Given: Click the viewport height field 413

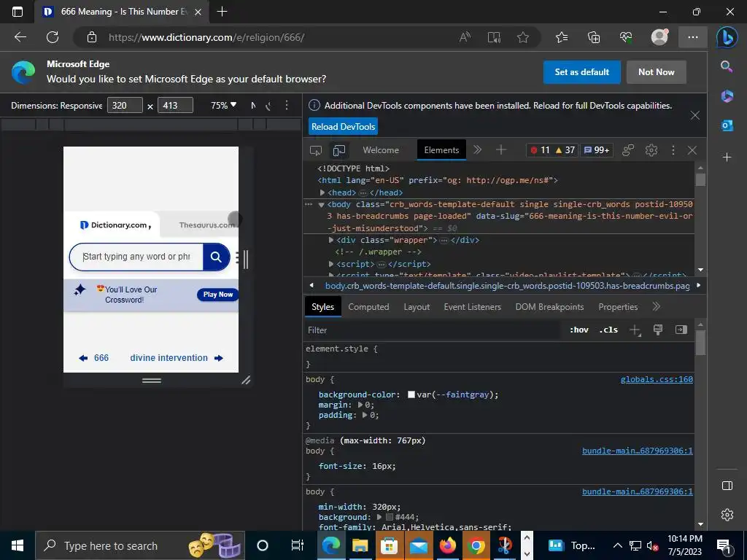Looking at the screenshot, I should [175, 105].
